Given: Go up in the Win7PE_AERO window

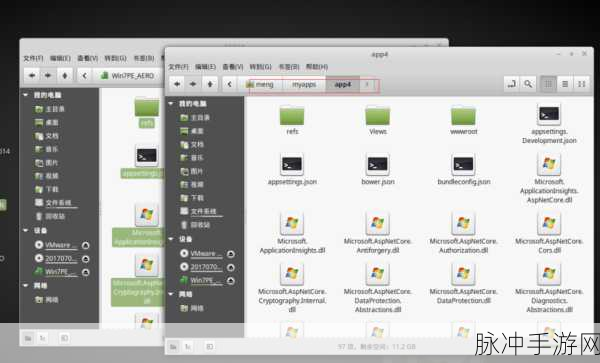Looking at the screenshot, I should 65,75.
